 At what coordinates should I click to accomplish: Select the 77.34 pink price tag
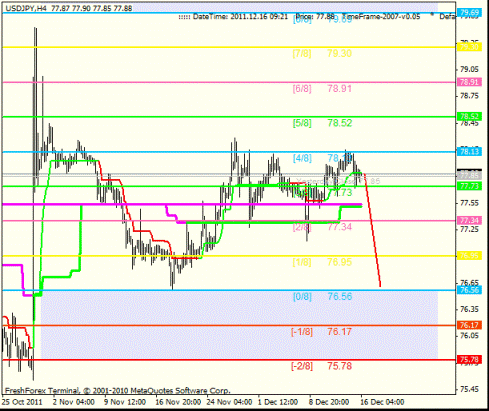tap(469, 221)
